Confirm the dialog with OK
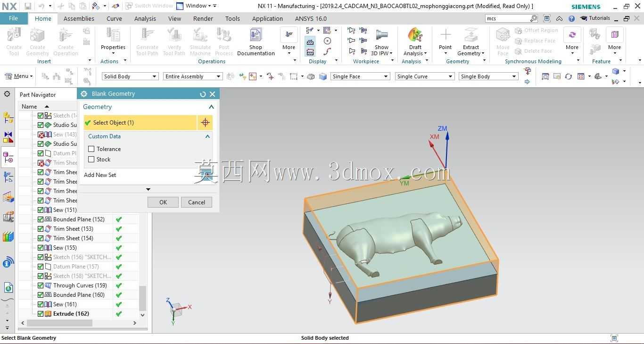Image resolution: width=644 pixels, height=344 pixels. 163,202
